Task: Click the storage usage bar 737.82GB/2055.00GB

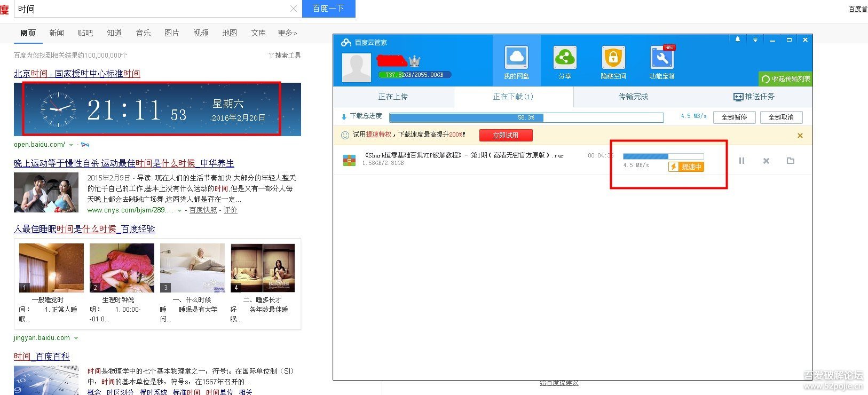Action: (x=415, y=75)
